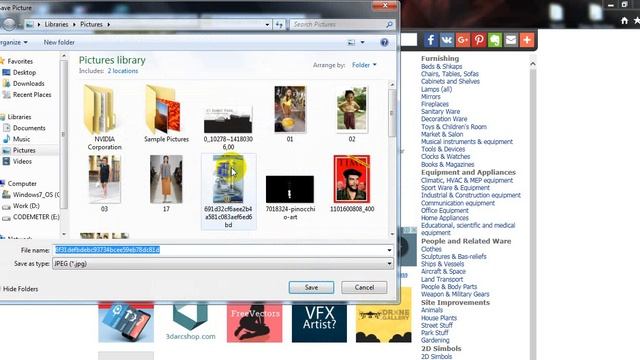Open Weapon & Military Gears link
Image resolution: width=640 pixels, height=360 pixels.
(x=455, y=294)
